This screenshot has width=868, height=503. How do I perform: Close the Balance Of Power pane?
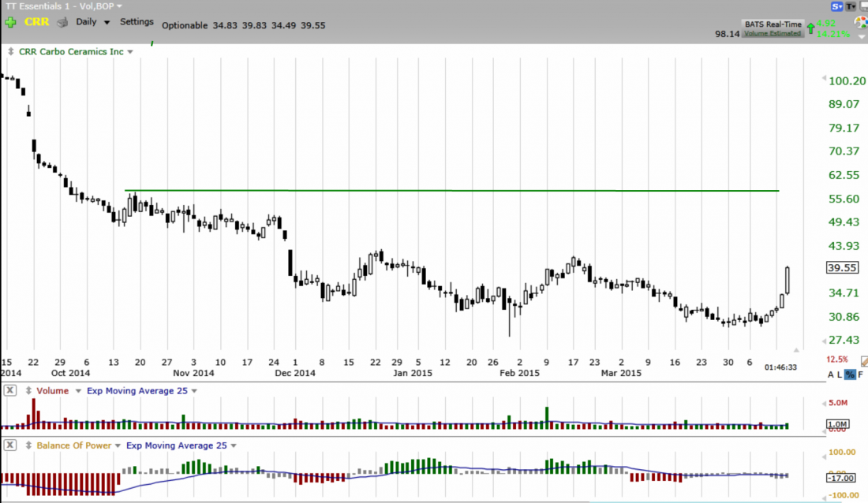pyautogui.click(x=10, y=445)
